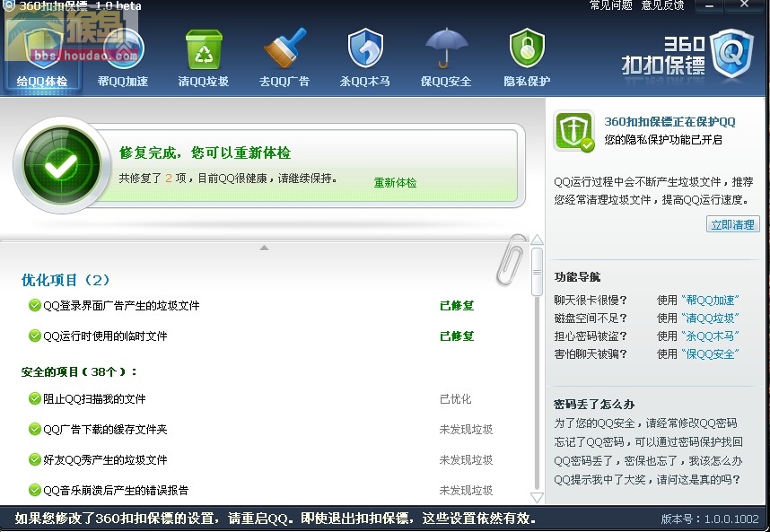The width and height of the screenshot is (770, 532).
Task: Click the 密码丢了怎么办 section title
Action: tap(594, 404)
